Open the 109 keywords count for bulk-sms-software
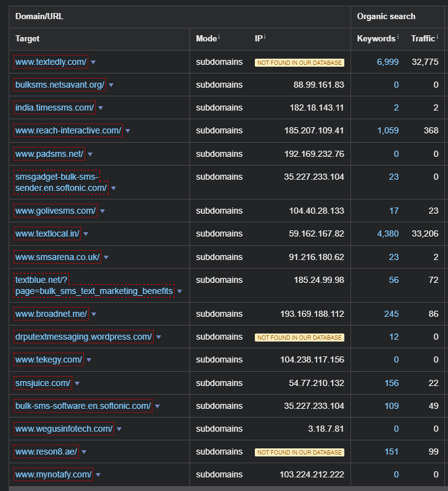 391,406
